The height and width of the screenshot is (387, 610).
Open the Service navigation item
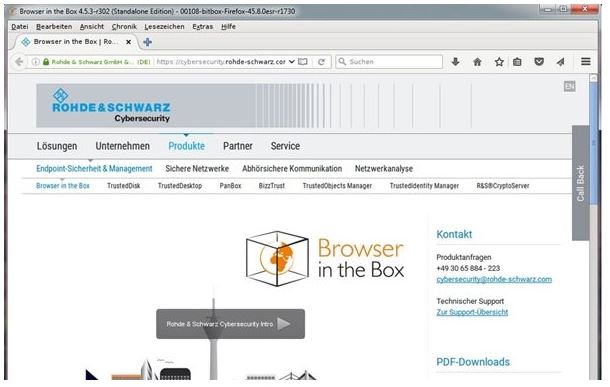click(x=285, y=146)
